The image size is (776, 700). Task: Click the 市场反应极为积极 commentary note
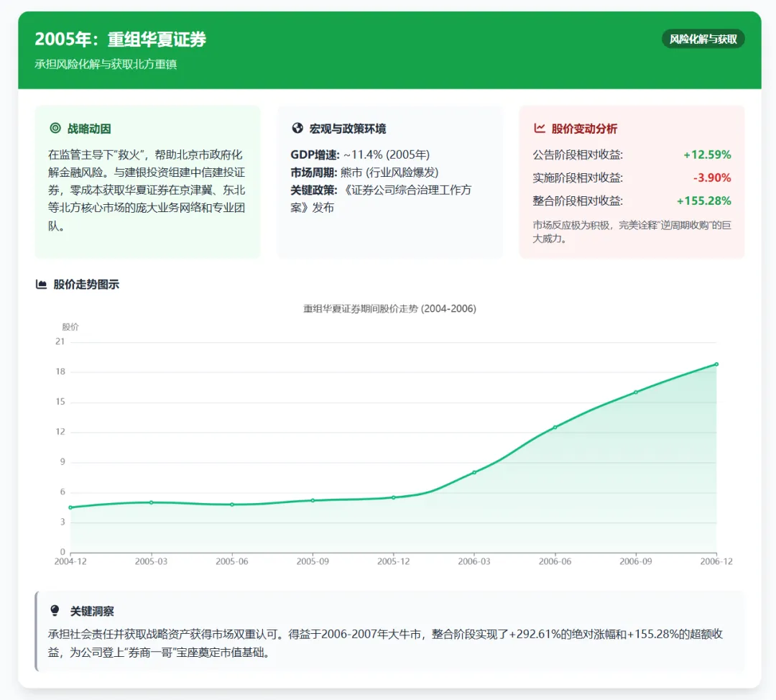click(x=632, y=231)
